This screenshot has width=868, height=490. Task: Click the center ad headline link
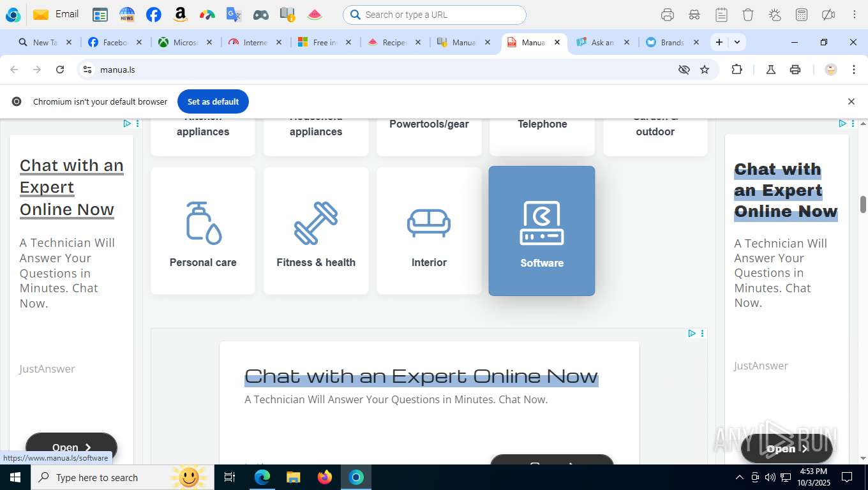click(x=421, y=376)
